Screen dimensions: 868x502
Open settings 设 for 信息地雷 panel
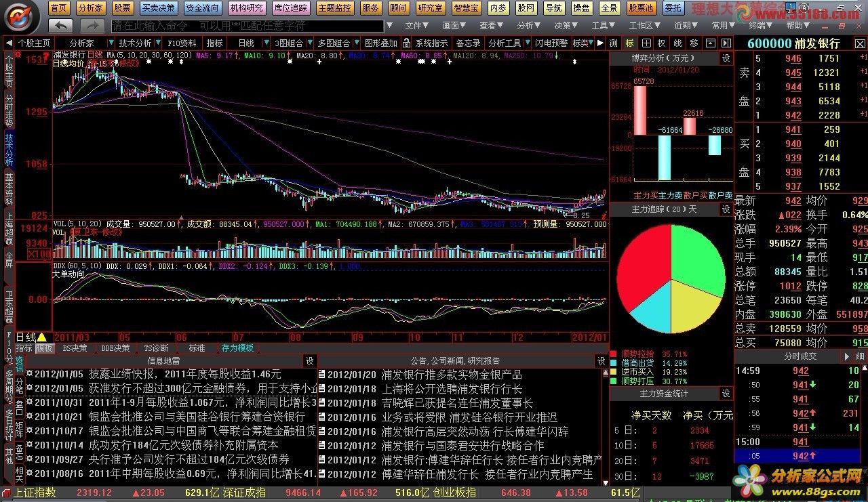[309, 360]
